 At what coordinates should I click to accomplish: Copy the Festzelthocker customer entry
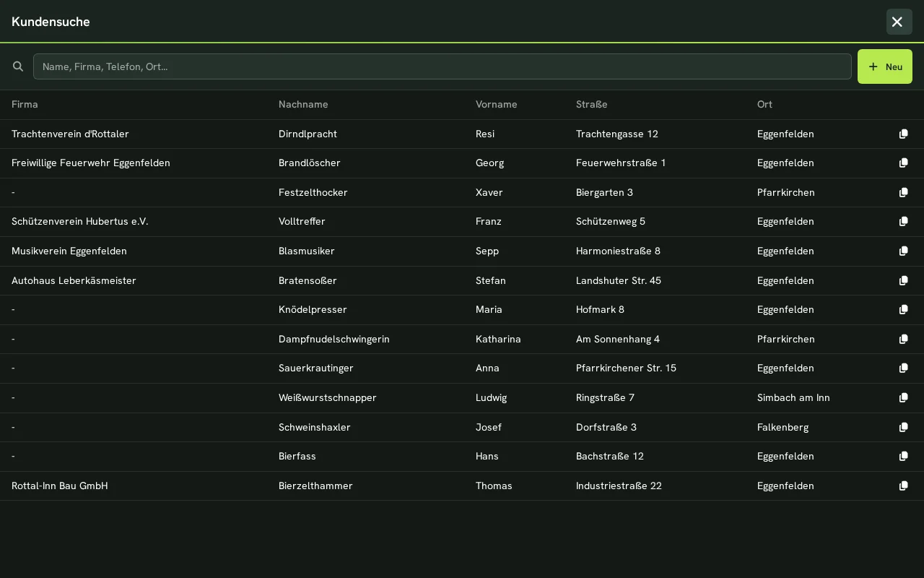pyautogui.click(x=903, y=192)
